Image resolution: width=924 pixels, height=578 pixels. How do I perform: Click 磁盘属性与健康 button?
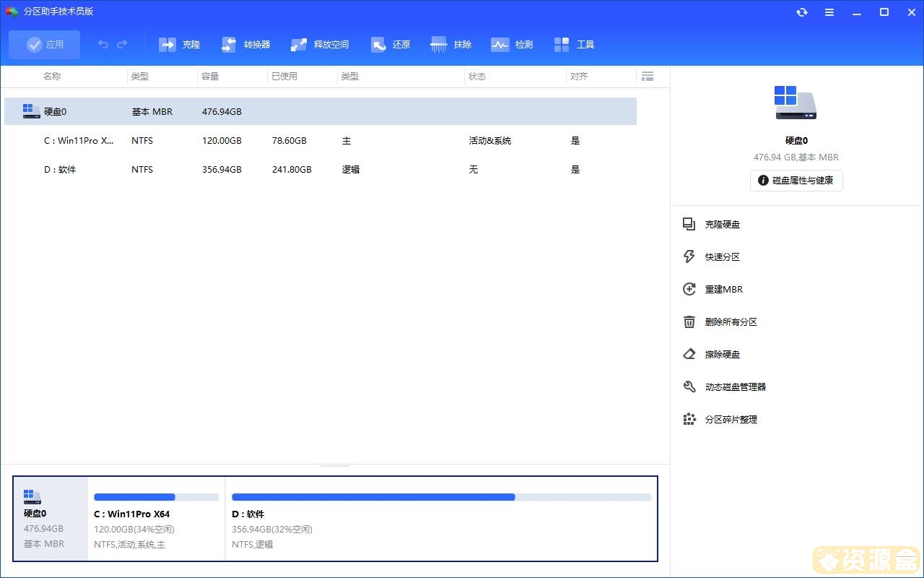tap(796, 181)
